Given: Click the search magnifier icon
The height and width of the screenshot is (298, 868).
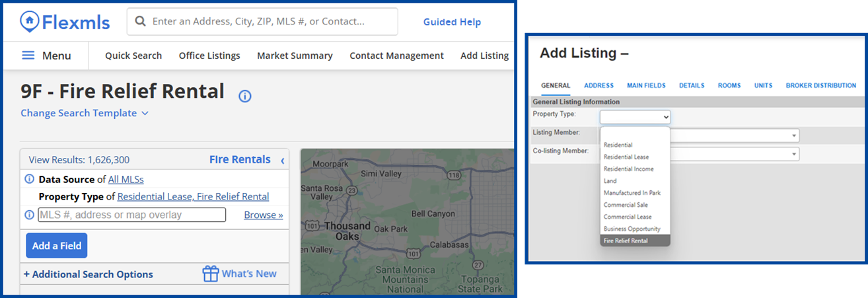Looking at the screenshot, I should pyautogui.click(x=140, y=22).
